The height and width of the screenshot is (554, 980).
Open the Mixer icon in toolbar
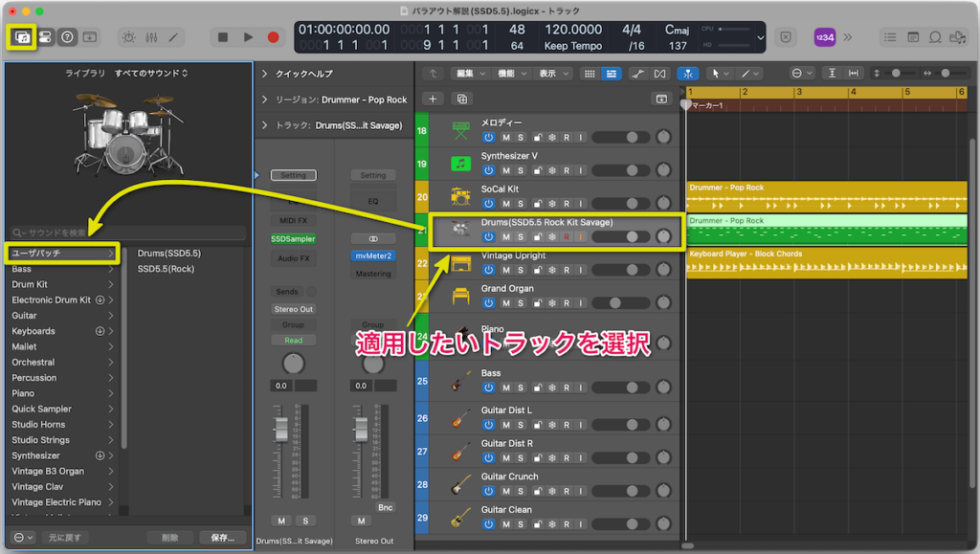[151, 37]
